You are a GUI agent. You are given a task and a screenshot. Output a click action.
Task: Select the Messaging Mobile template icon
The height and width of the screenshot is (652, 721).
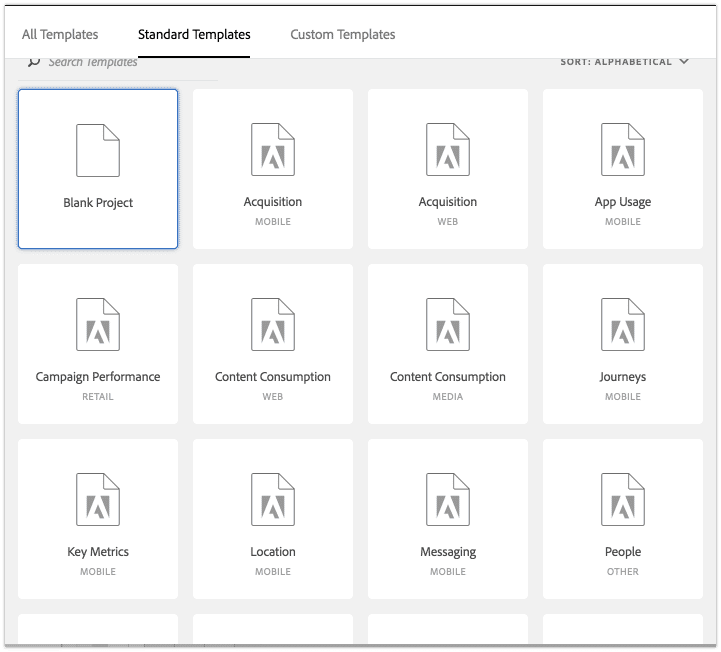pos(448,500)
